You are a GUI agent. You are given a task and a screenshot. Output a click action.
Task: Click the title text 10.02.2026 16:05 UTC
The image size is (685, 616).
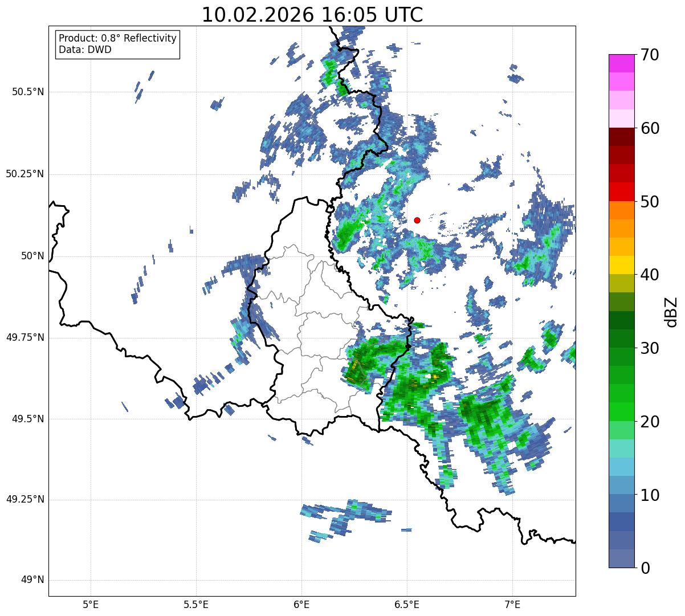tap(312, 15)
